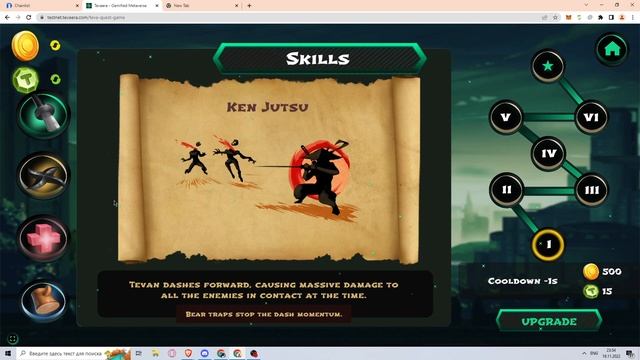Select skill tree node V

tap(506, 118)
